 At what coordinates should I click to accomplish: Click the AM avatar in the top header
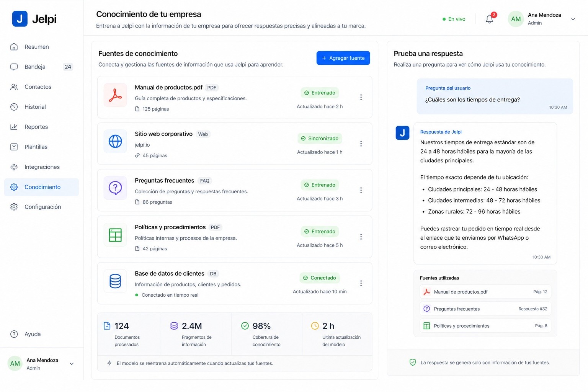coord(516,19)
